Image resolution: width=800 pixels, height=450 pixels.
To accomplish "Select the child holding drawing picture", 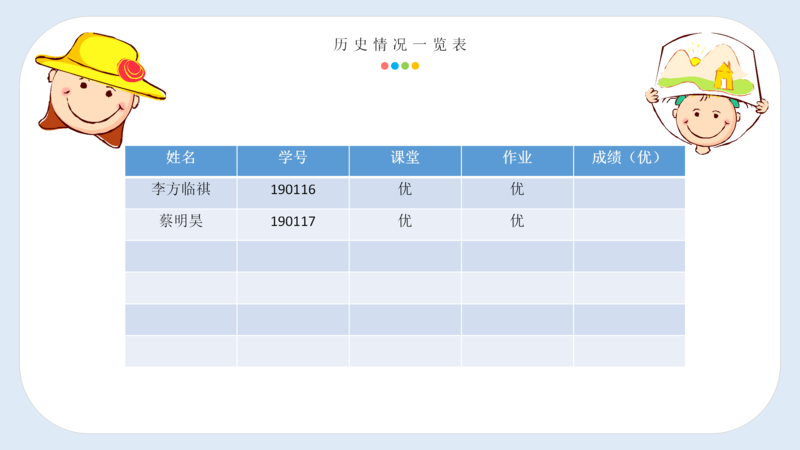I will [707, 93].
